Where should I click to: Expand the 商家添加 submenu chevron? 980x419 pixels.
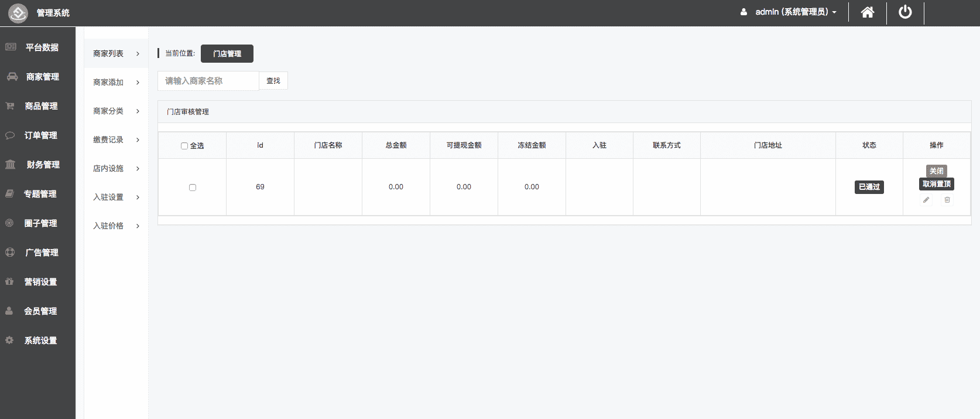pyautogui.click(x=138, y=83)
